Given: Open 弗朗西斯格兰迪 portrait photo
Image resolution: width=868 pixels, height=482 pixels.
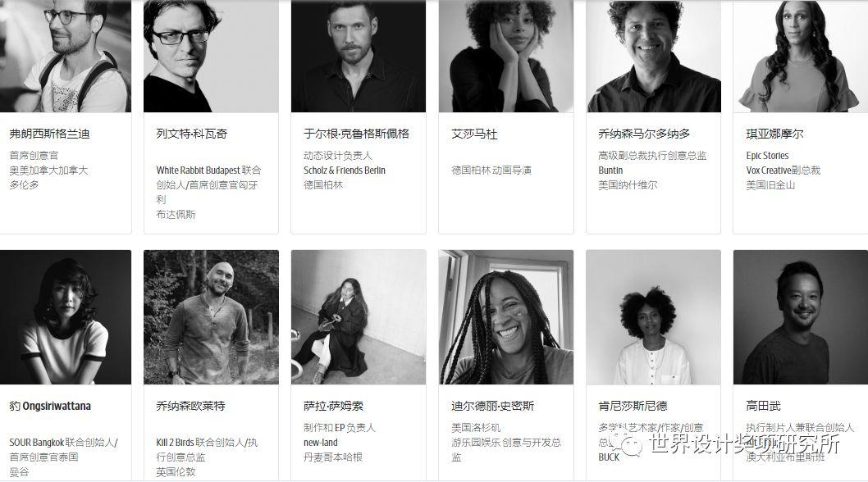Looking at the screenshot, I should point(66,56).
